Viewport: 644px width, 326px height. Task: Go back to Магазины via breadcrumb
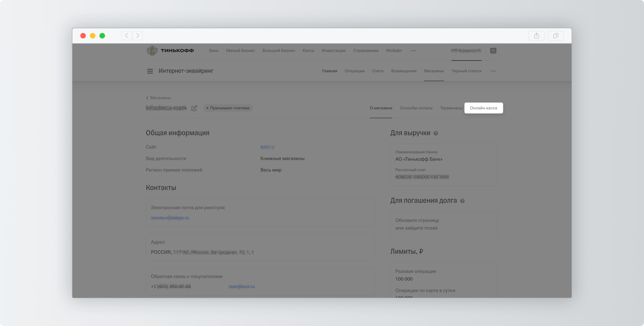(158, 98)
